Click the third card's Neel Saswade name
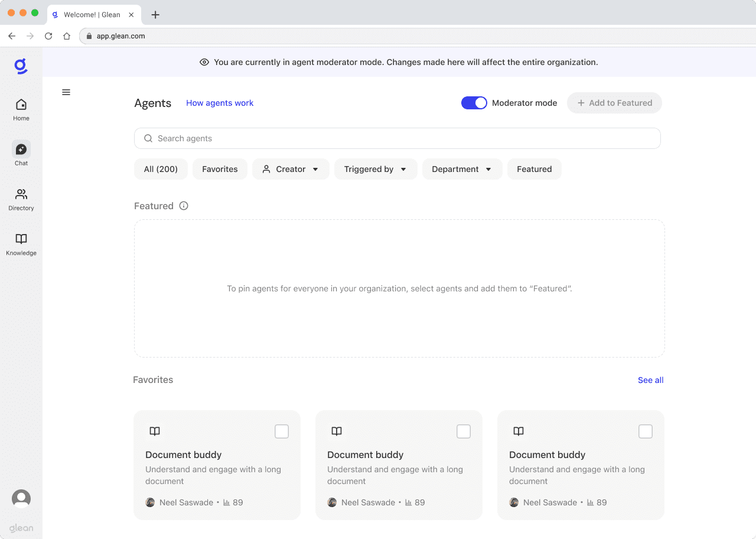Image resolution: width=756 pixels, height=539 pixels. tap(550, 502)
